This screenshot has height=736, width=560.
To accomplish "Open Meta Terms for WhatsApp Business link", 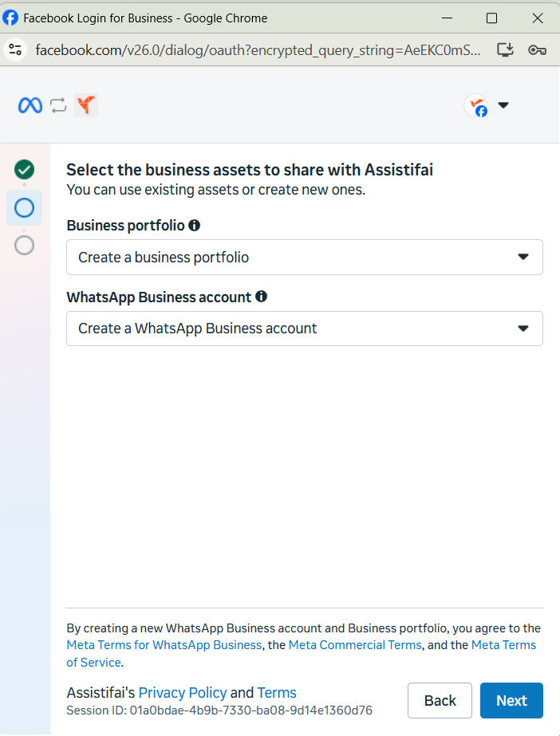I will (x=164, y=645).
